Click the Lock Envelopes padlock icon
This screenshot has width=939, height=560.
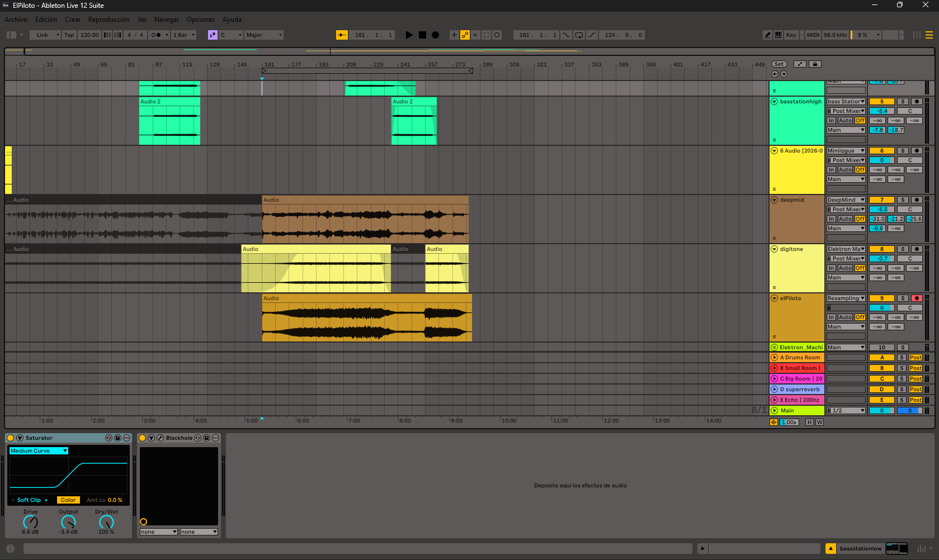click(815, 64)
